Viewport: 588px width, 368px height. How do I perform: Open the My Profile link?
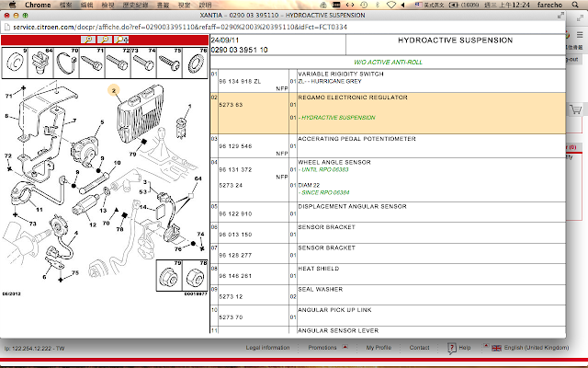point(379,348)
